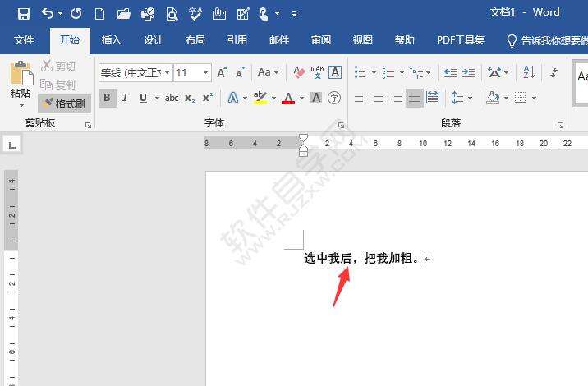The height and width of the screenshot is (386, 588).
Task: Run spelling and grammar check icon
Action: [x=195, y=14]
